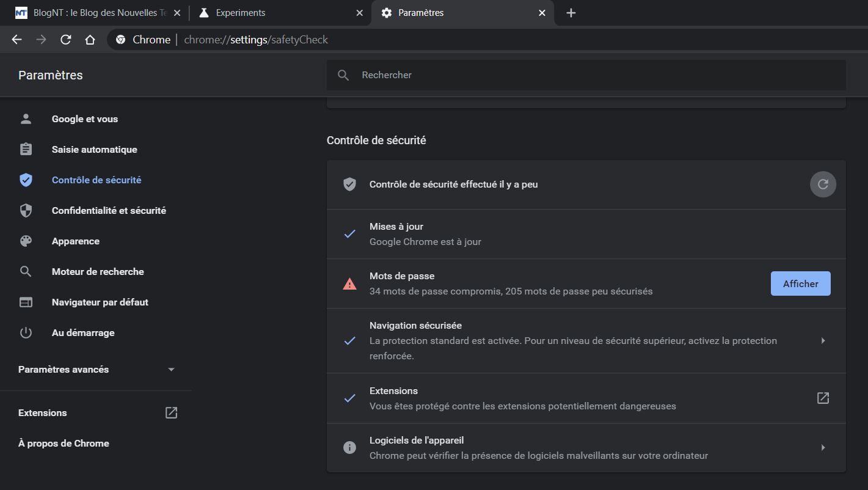Close the Paramètres tab

click(542, 13)
